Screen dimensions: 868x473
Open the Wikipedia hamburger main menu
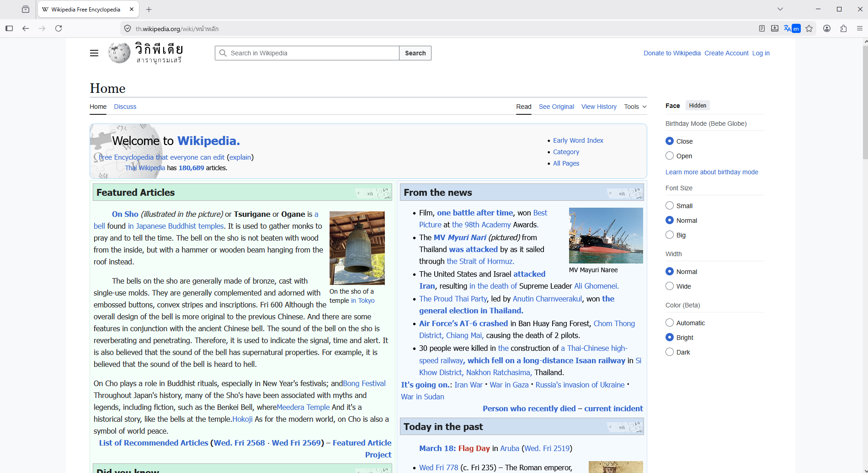coord(94,53)
